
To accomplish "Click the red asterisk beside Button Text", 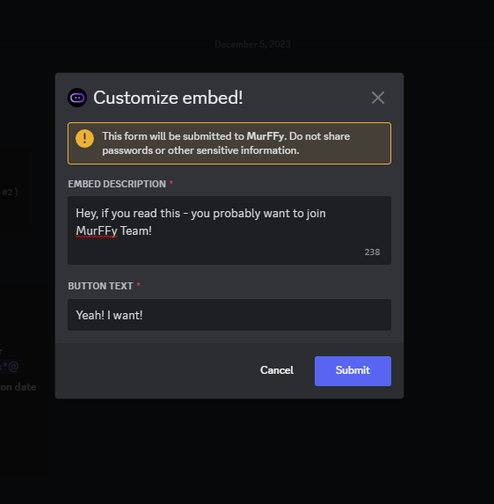I will coord(138,285).
